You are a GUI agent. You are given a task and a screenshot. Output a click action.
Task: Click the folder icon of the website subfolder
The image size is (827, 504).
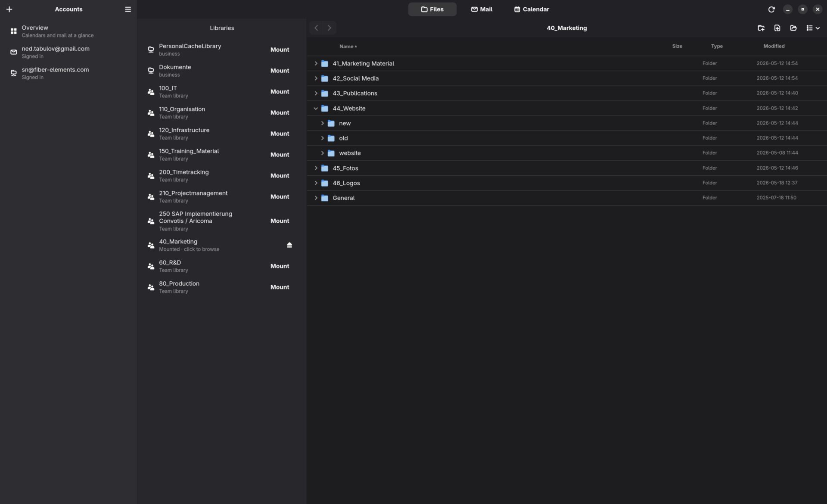click(331, 153)
